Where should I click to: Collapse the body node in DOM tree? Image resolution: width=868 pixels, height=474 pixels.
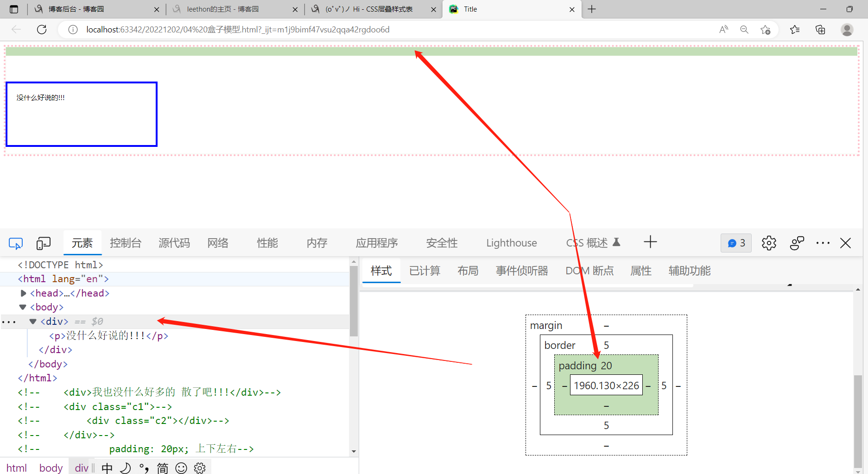pos(23,307)
